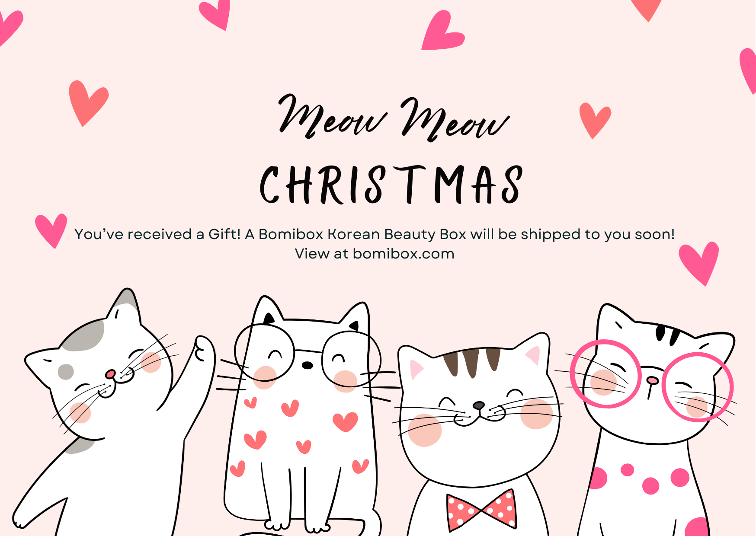Image resolution: width=756 pixels, height=536 pixels.
Task: Click the brown stripes on cat's forehead
Action: point(471,361)
